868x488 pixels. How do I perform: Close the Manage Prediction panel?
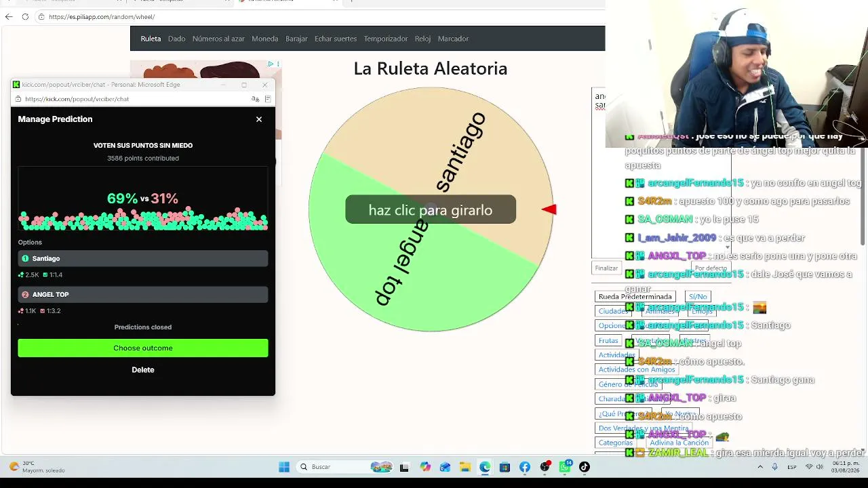click(x=259, y=119)
